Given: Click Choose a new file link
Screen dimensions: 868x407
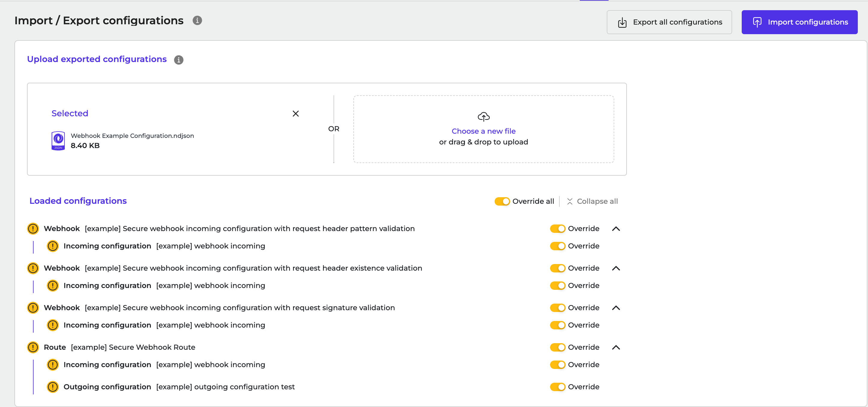Looking at the screenshot, I should (483, 131).
